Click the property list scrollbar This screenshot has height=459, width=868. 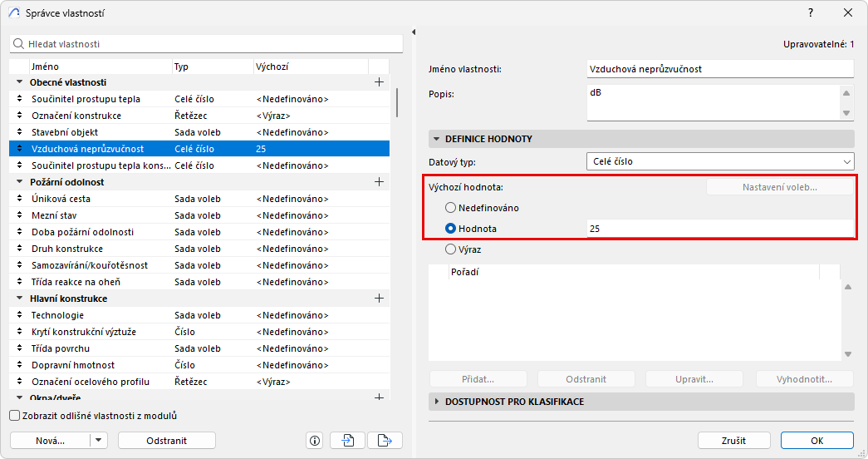[398, 102]
